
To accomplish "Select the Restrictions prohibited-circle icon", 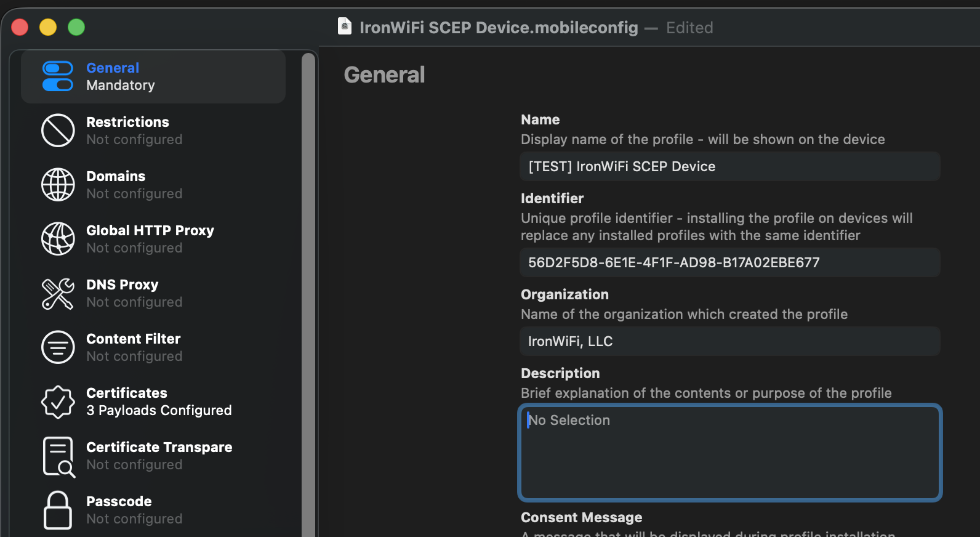I will [x=58, y=131].
